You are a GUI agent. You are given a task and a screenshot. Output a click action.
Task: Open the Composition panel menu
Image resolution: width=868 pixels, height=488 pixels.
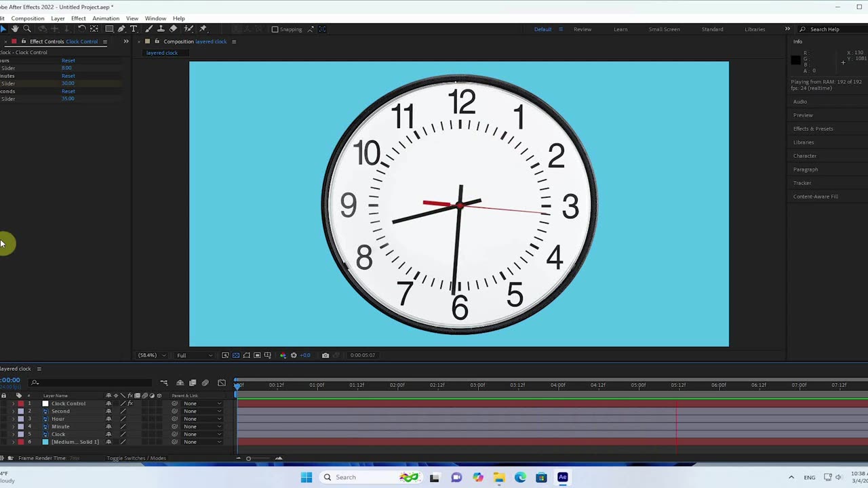tap(234, 41)
